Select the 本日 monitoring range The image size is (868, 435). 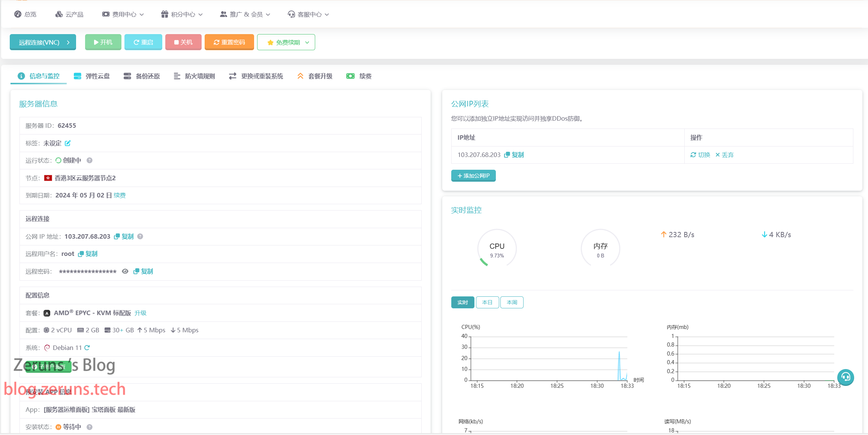(487, 302)
